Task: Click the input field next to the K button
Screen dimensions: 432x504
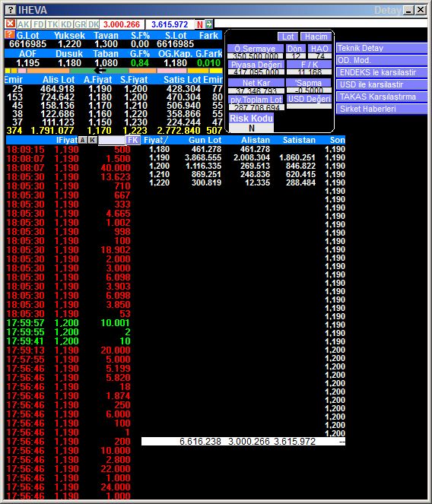Action: tap(111, 140)
